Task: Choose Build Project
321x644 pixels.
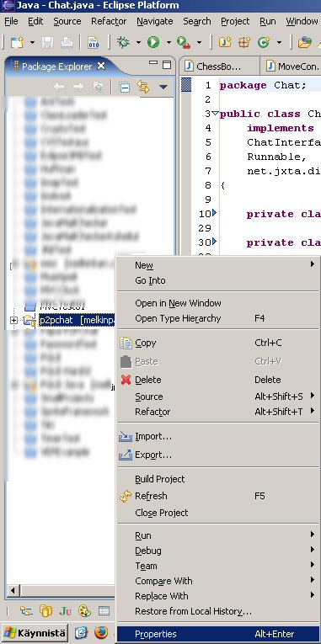Action: coord(218,479)
